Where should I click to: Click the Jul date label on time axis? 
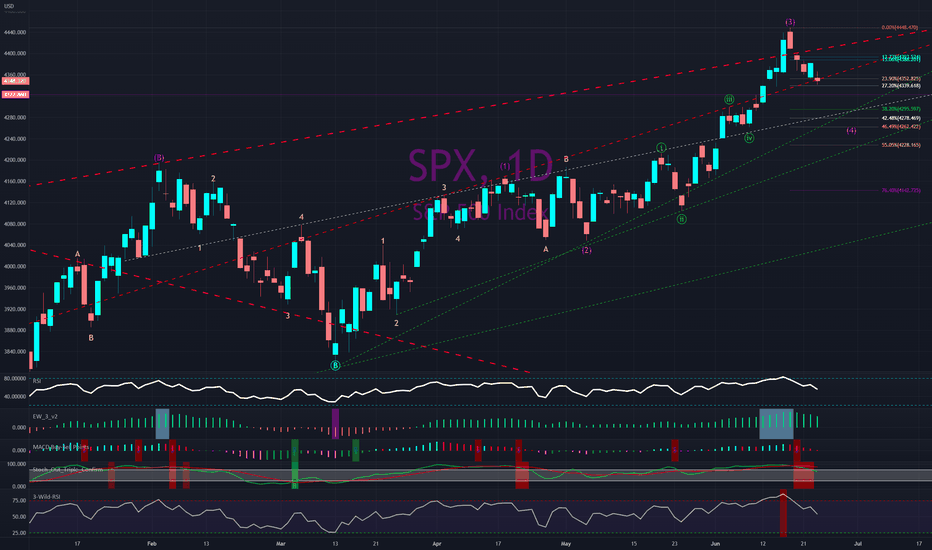coord(858,543)
